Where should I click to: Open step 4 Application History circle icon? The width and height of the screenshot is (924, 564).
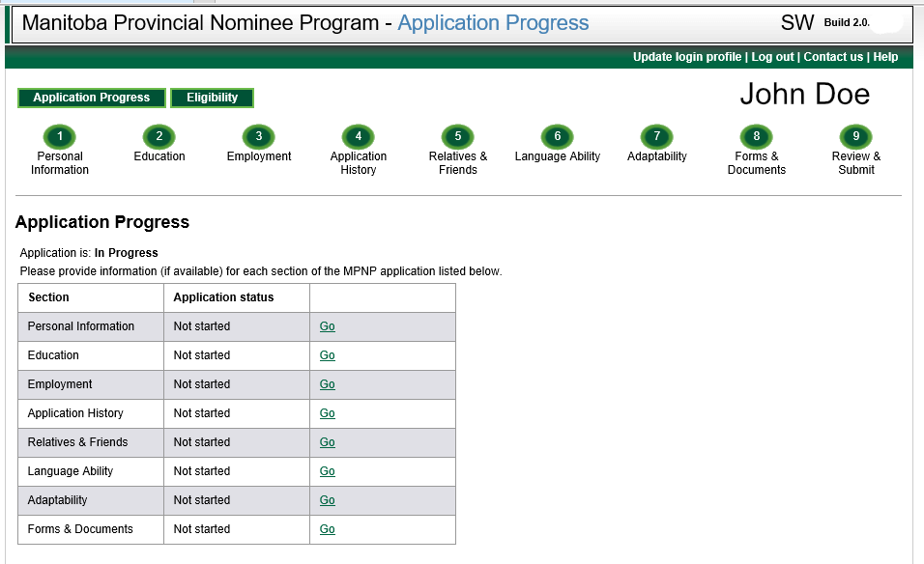pyautogui.click(x=359, y=136)
